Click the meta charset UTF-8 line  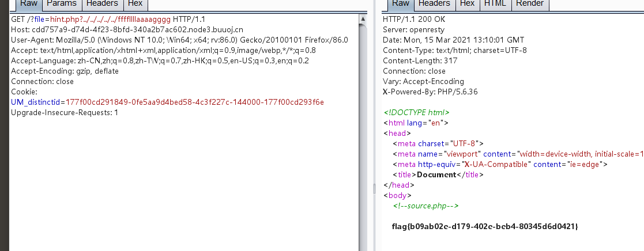coord(438,143)
